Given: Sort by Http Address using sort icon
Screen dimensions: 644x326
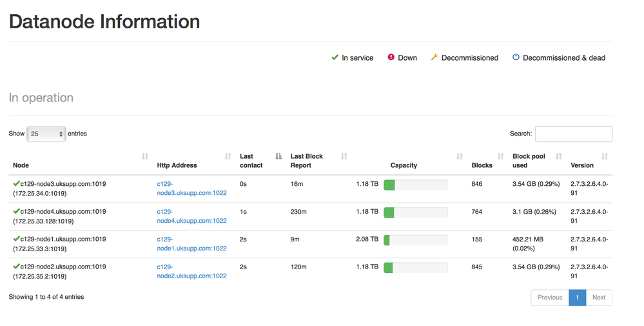Looking at the screenshot, I should click(x=228, y=156).
